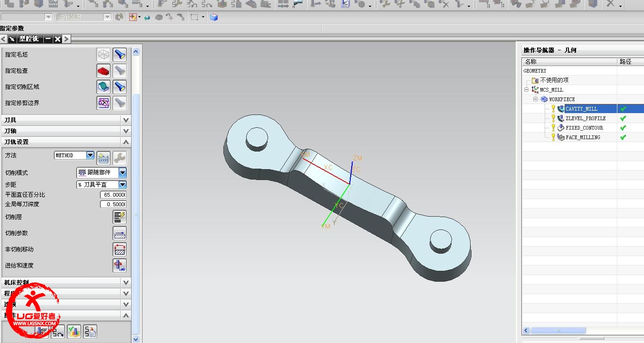
Task: Click the 名称 column header
Action: 569,62
